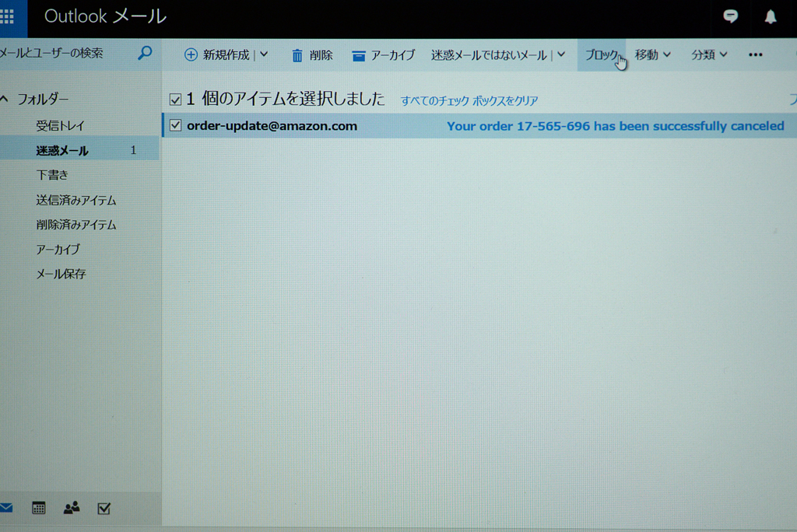Collapse the フォルダー folder list
Image resolution: width=797 pixels, height=532 pixels.
tap(5, 99)
